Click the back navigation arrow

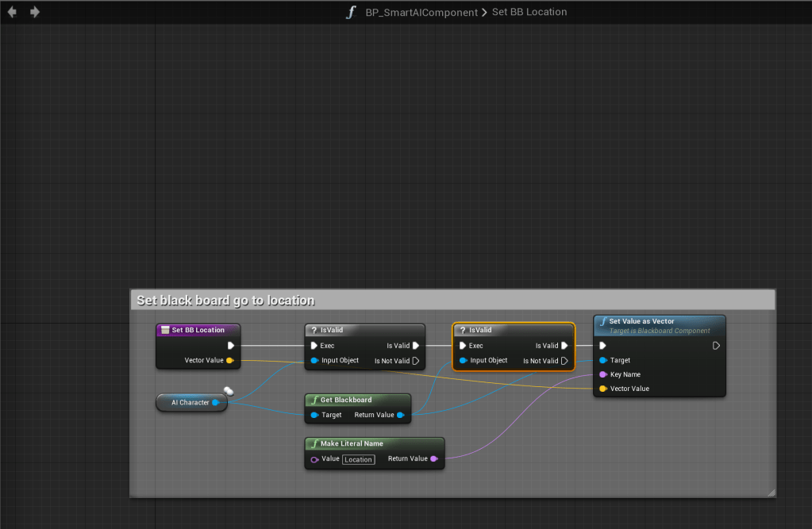12,12
